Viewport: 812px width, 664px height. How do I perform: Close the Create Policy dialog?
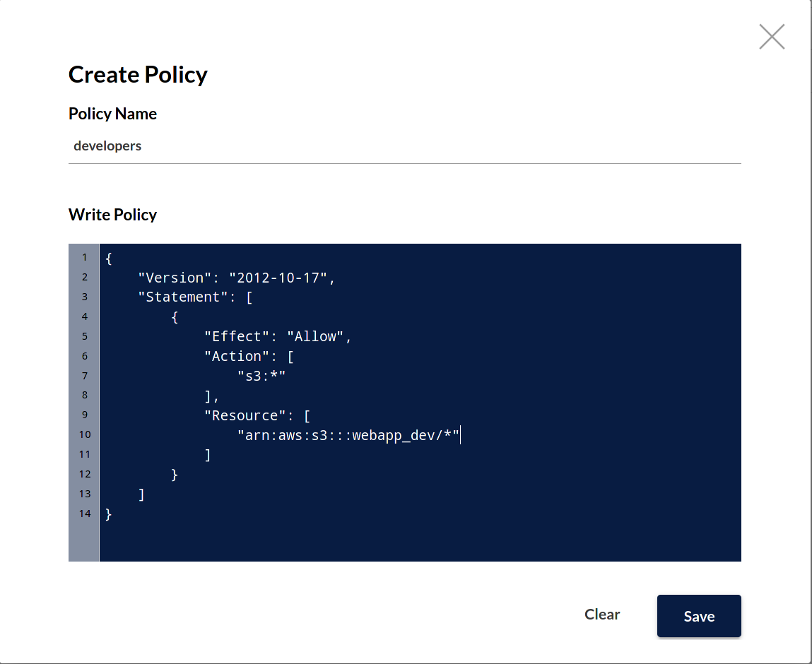click(771, 36)
